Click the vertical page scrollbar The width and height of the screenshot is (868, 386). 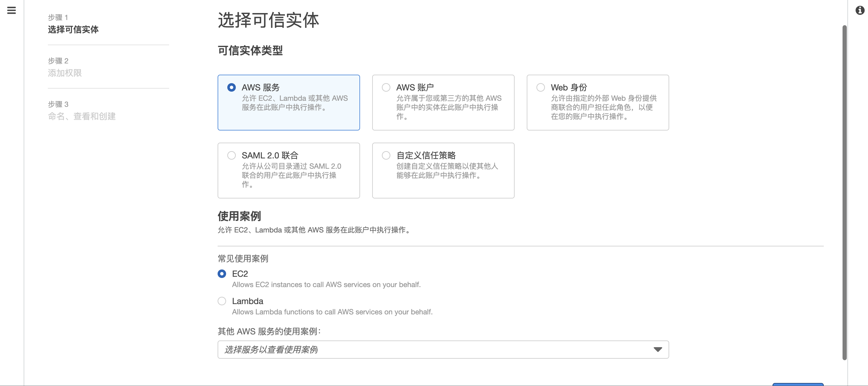(844, 192)
